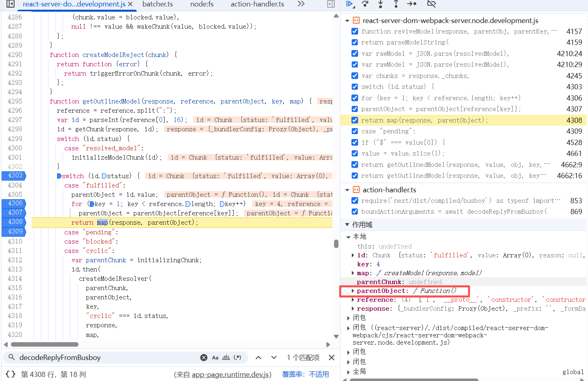Viewport: 588px width, 381px height.
Task: Deactivate all breakpoints icon
Action: point(431,4)
